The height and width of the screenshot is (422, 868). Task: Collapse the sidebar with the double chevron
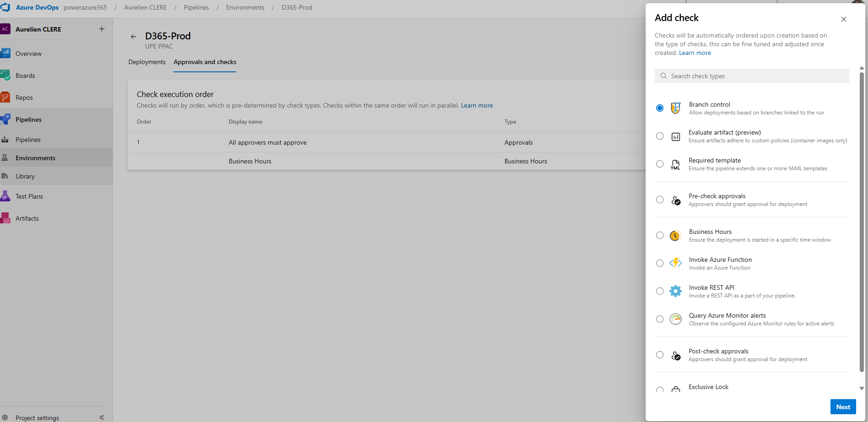point(102,417)
